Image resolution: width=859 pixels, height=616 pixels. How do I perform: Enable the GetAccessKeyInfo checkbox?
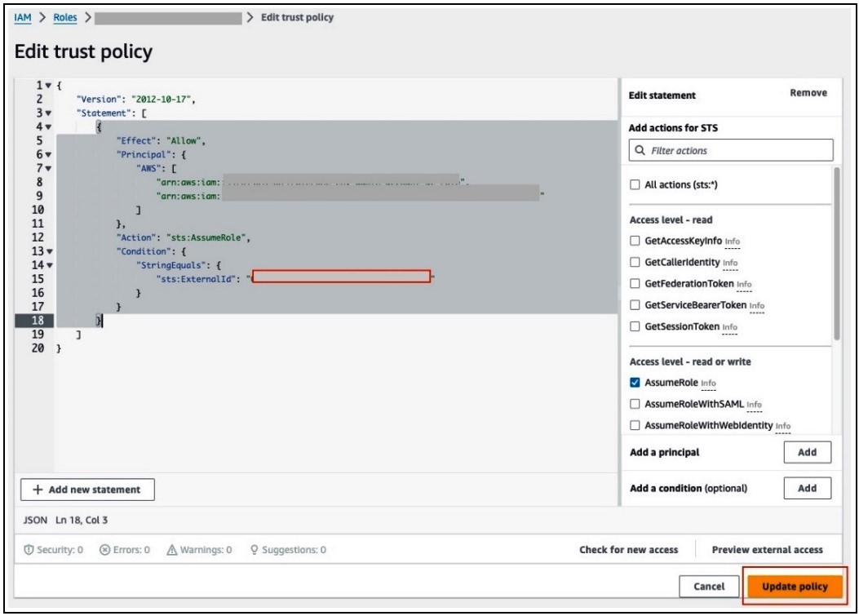tap(635, 241)
